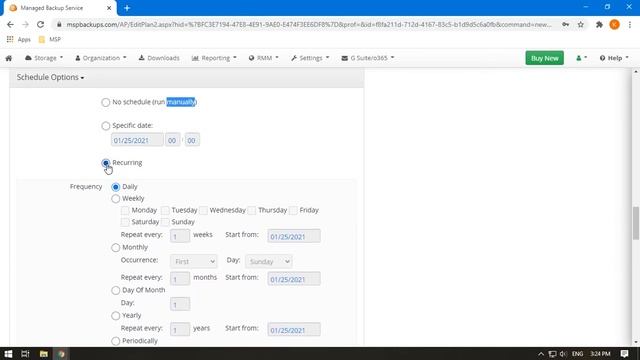
Task: Click the weekly Start from date field
Action: point(294,236)
